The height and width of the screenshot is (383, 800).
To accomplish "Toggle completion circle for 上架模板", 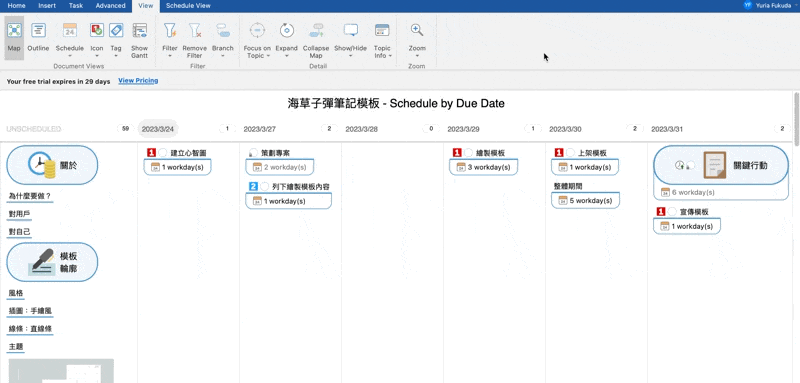I will click(570, 152).
